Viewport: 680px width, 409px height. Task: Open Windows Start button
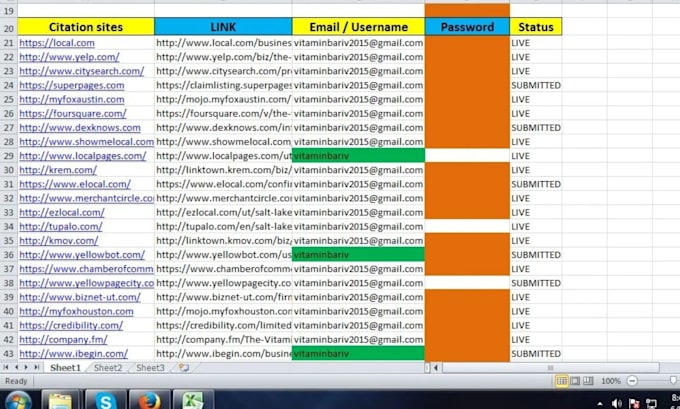[18, 401]
